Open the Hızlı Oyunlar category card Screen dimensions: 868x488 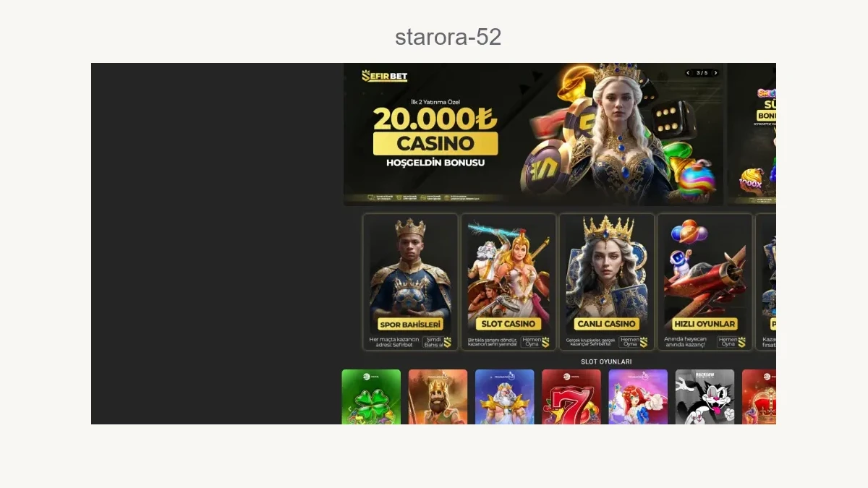(x=705, y=282)
